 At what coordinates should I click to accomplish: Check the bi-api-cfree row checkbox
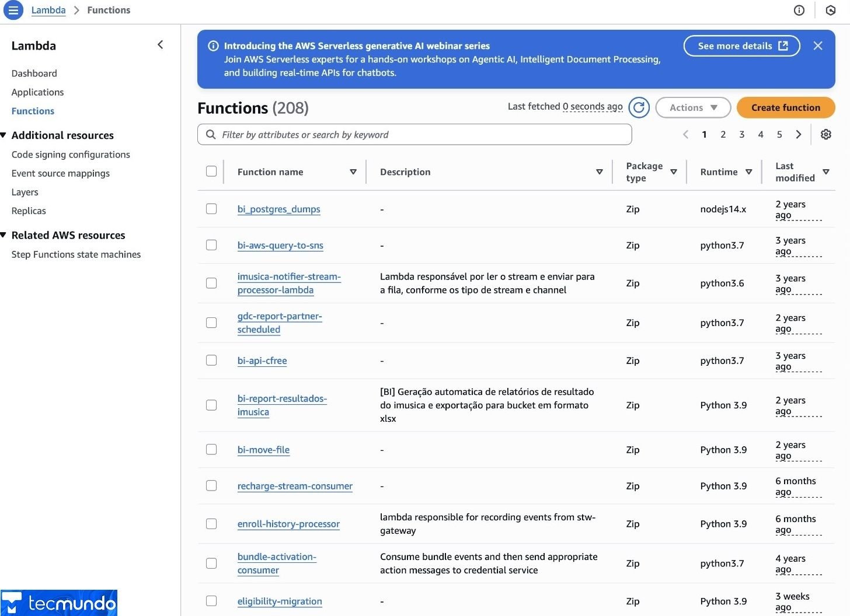pos(211,360)
